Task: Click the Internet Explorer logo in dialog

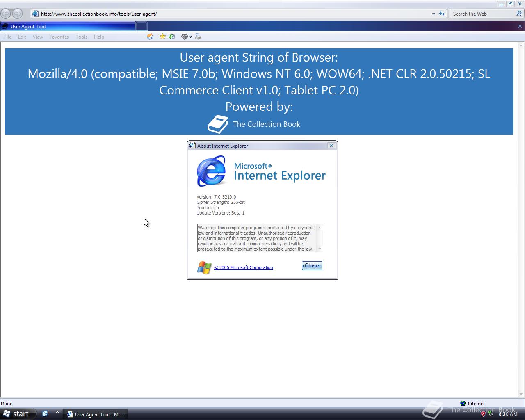Action: [212, 171]
